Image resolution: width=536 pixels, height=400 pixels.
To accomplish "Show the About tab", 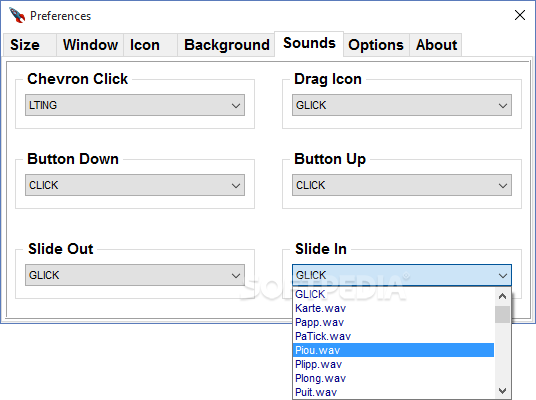I will click(436, 45).
